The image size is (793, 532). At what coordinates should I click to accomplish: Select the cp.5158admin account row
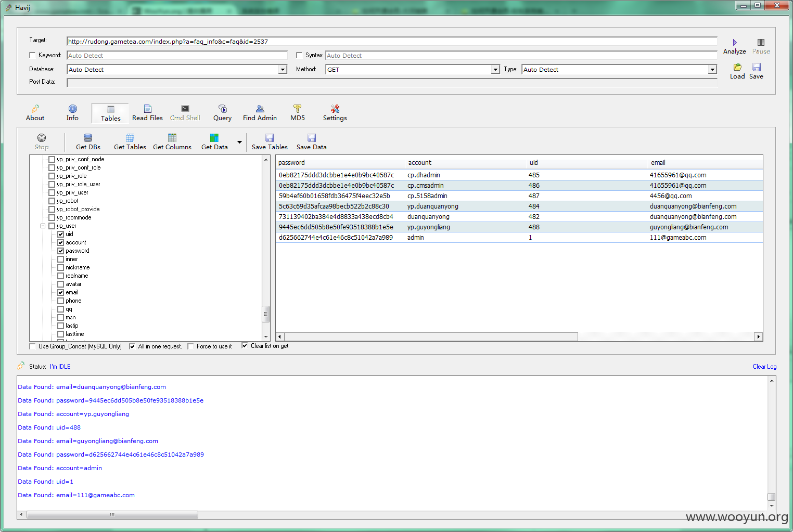coord(519,196)
